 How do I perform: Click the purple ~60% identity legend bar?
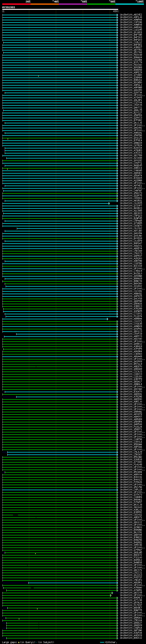click(x=73, y=4)
